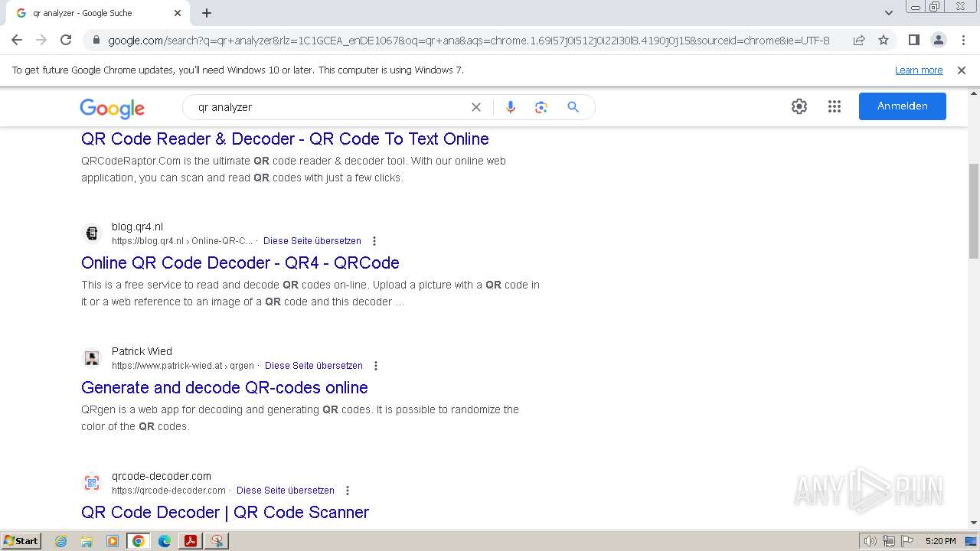Open QR Code Decoder | QR Code Scanner

(x=225, y=512)
